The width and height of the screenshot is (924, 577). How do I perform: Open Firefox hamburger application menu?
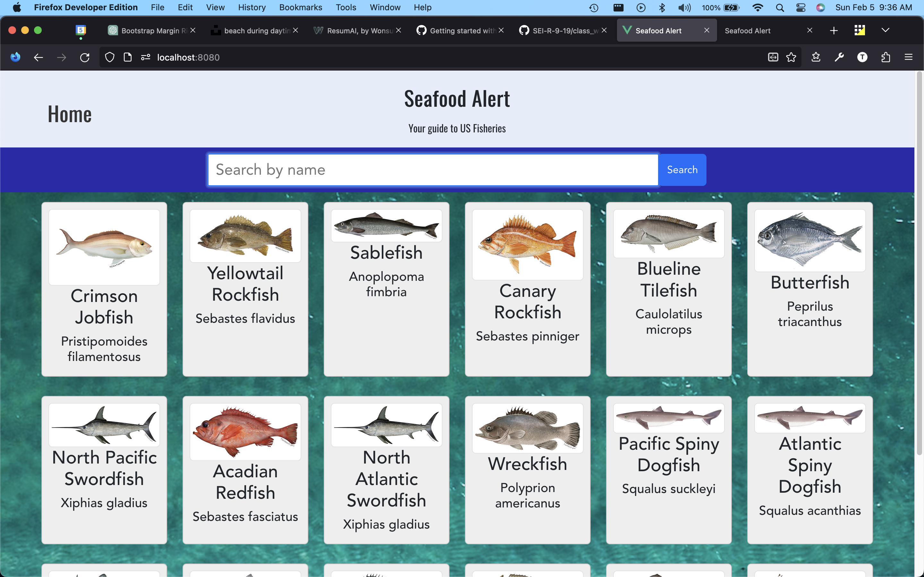(x=908, y=57)
